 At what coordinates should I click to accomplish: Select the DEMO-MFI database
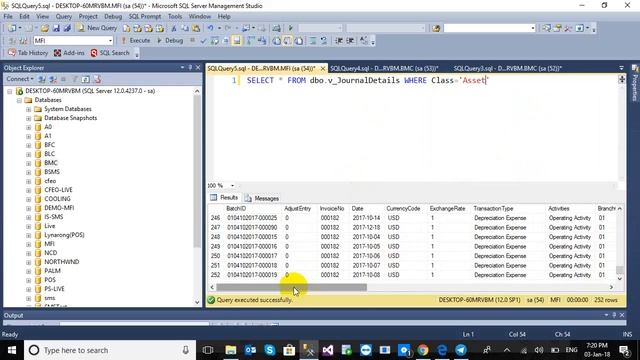(x=59, y=208)
